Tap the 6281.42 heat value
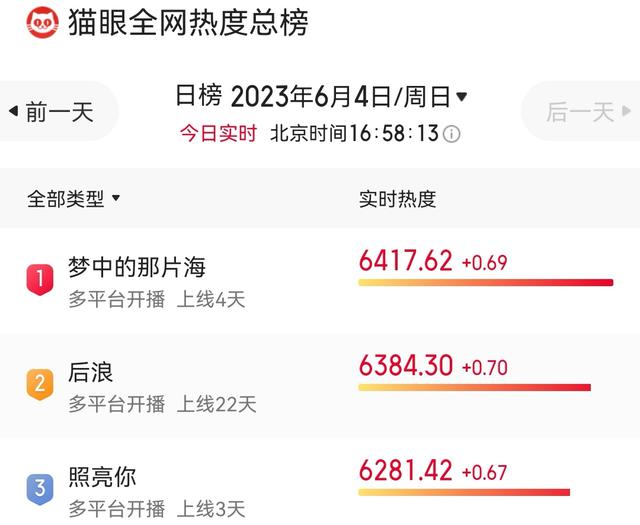This screenshot has height=525, width=640. pos(406,470)
